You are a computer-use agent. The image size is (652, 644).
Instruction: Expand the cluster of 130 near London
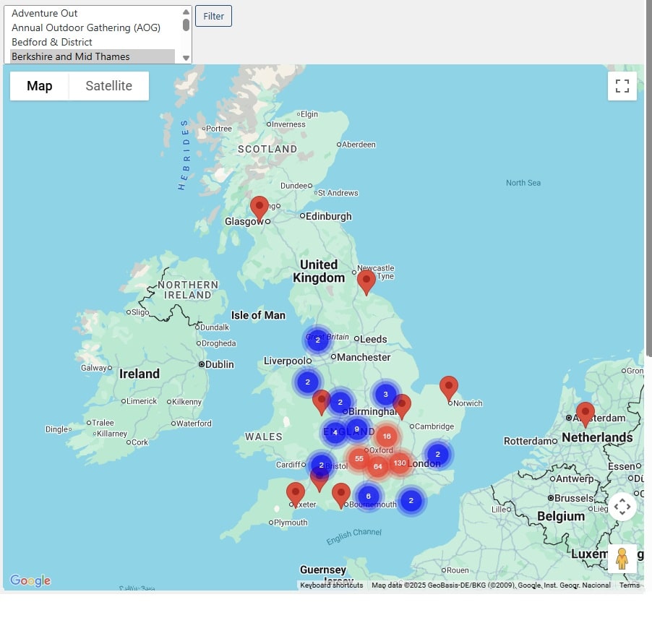point(400,463)
